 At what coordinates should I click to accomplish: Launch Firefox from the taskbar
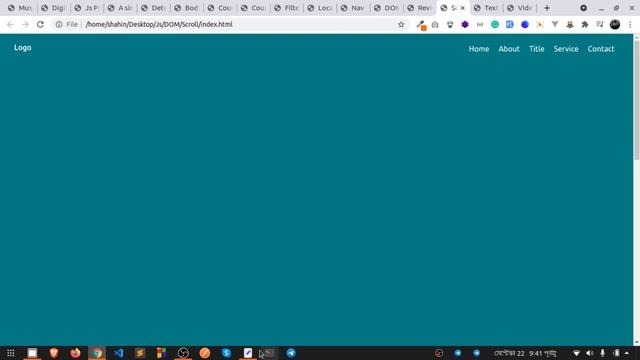[76, 353]
